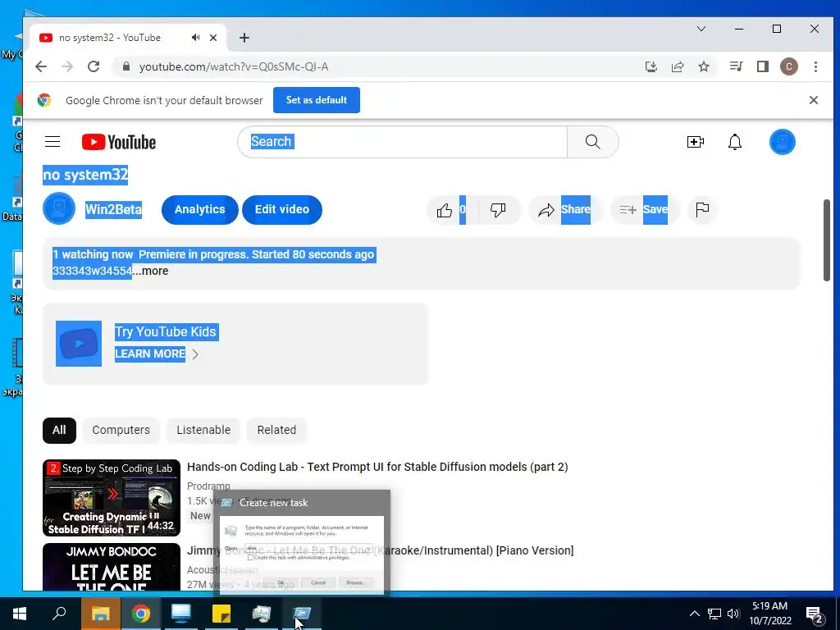Open the Prodramp channel link
The image size is (840, 630).
click(208, 486)
